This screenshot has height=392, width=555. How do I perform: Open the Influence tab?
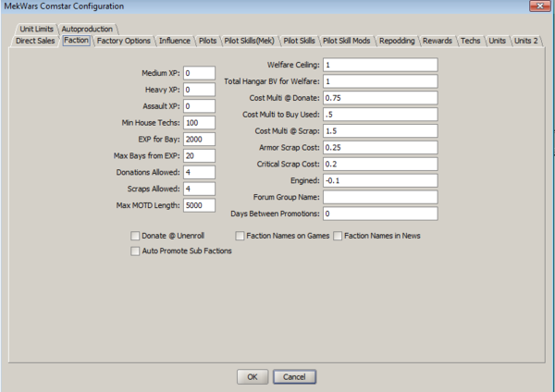tap(175, 41)
